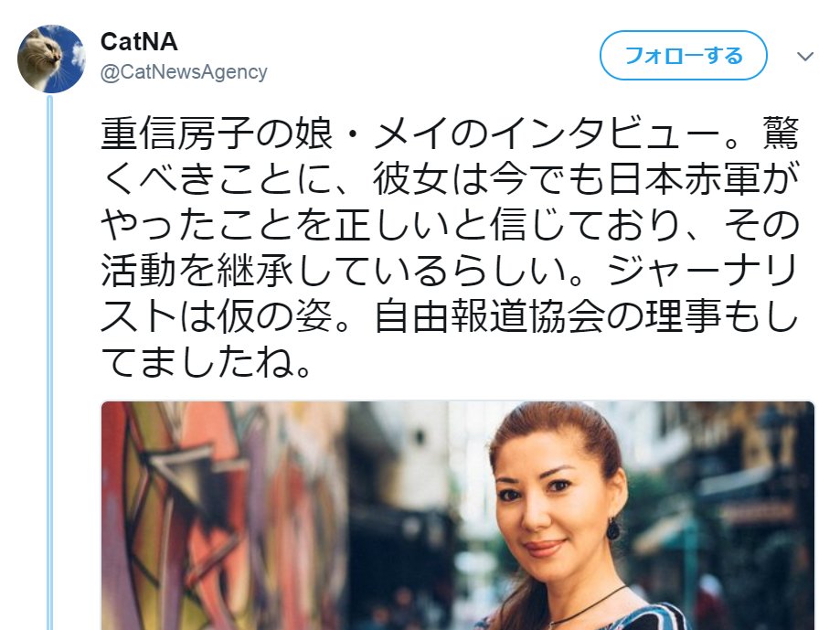Open the attached photo of woman

tap(458, 516)
